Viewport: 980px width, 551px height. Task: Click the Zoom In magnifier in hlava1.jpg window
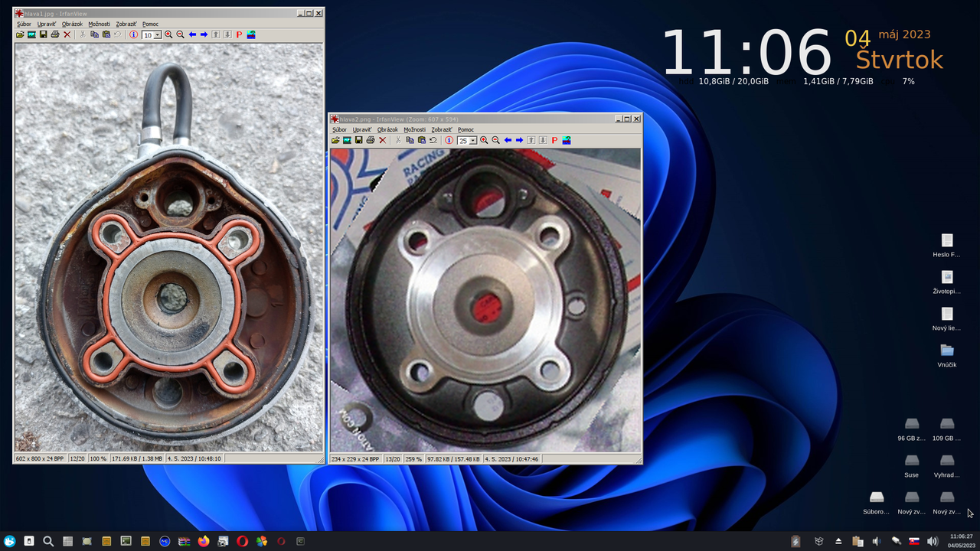[x=168, y=34]
